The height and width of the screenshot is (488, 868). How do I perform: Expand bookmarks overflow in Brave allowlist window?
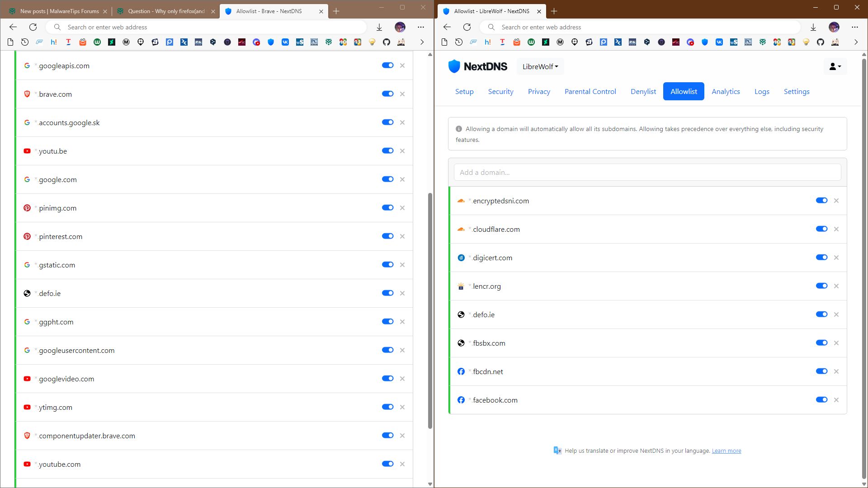[x=422, y=42]
